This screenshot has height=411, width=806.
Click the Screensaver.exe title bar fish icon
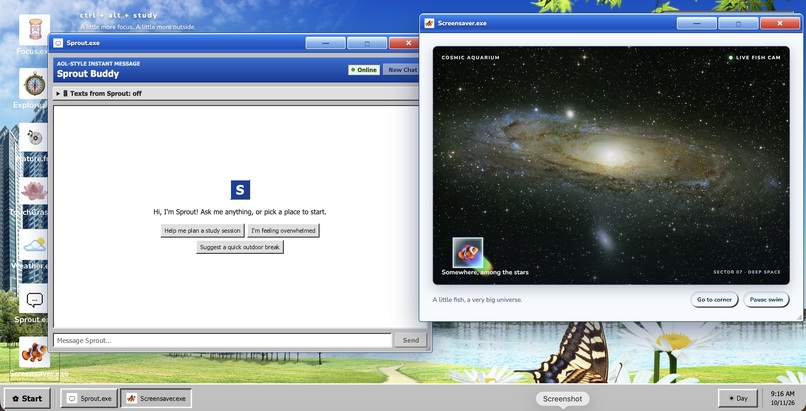click(x=429, y=23)
